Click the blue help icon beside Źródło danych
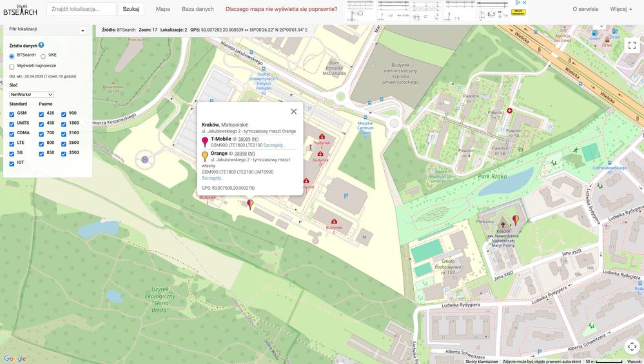The height and width of the screenshot is (364, 644). click(x=41, y=45)
